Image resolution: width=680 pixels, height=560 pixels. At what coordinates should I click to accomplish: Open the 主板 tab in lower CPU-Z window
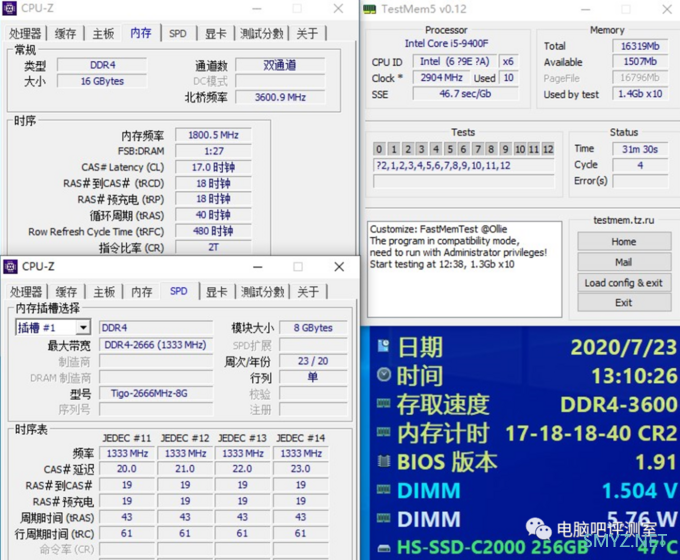click(x=104, y=291)
